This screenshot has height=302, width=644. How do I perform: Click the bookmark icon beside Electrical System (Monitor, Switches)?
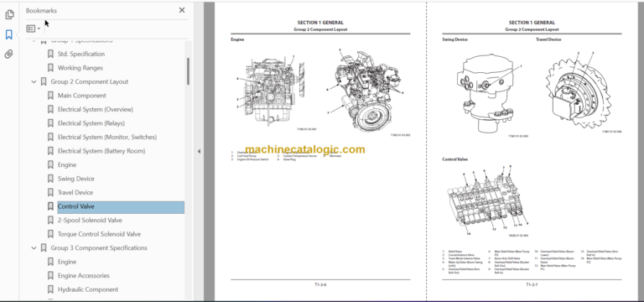tap(50, 138)
